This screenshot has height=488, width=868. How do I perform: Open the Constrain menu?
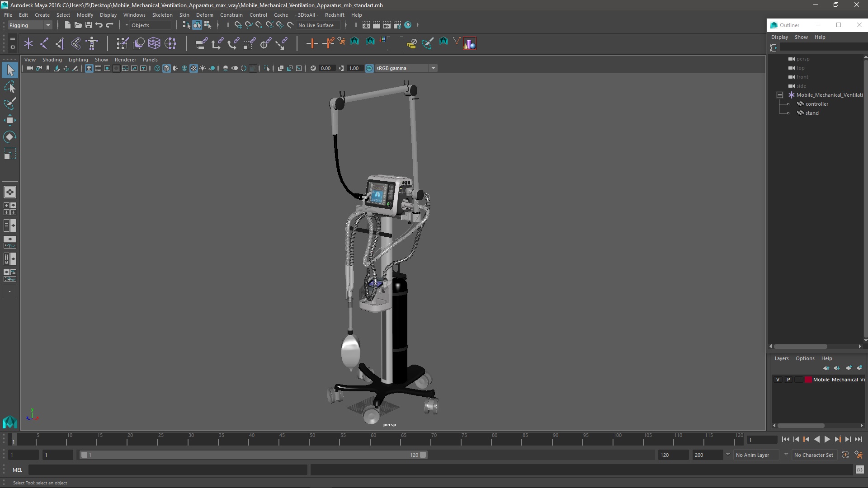tap(231, 15)
